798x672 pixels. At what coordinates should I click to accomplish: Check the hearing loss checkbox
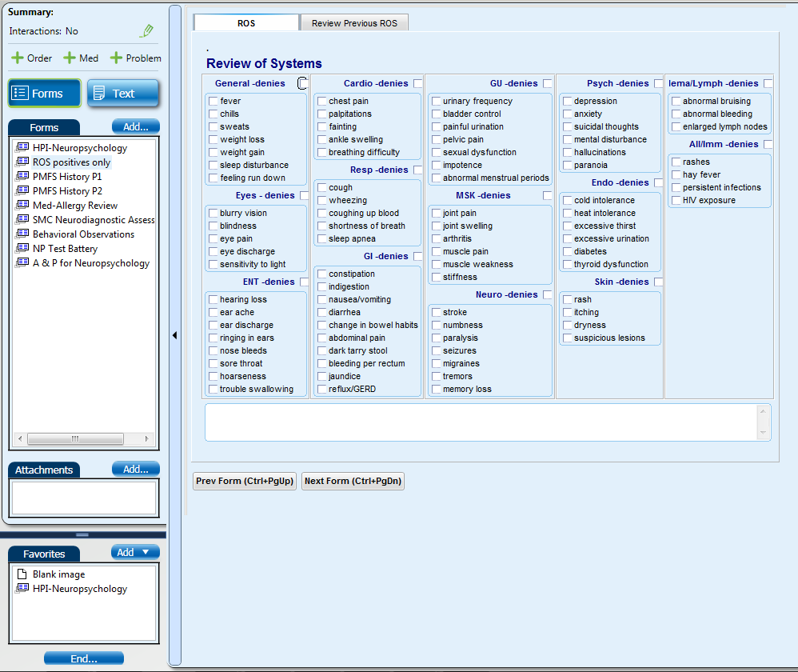point(213,300)
